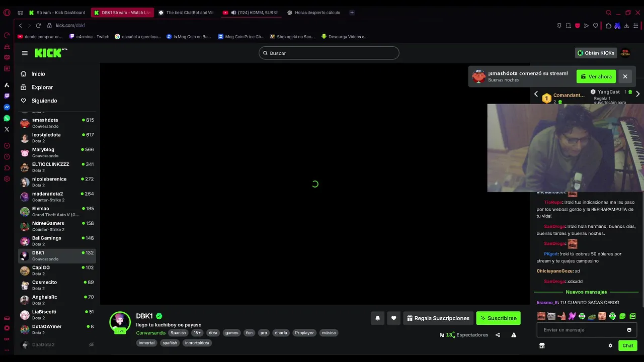Search tabs with the magnifier icon
This screenshot has height=362, width=644.
pos(608,13)
